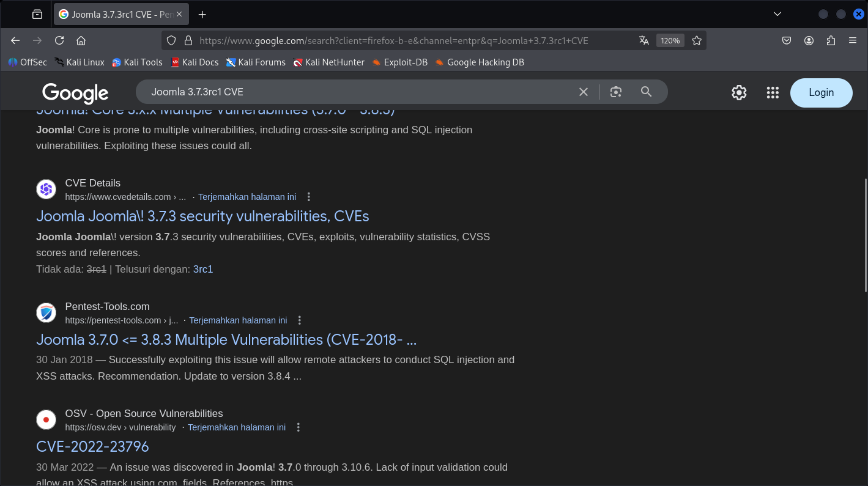Open more options for Pentest-Tools result

pos(299,320)
